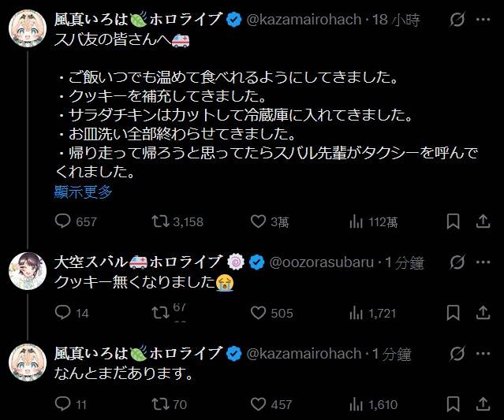The image size is (504, 420).
Task: Like Subaru's tweet with 505 likes
Action: point(259,313)
